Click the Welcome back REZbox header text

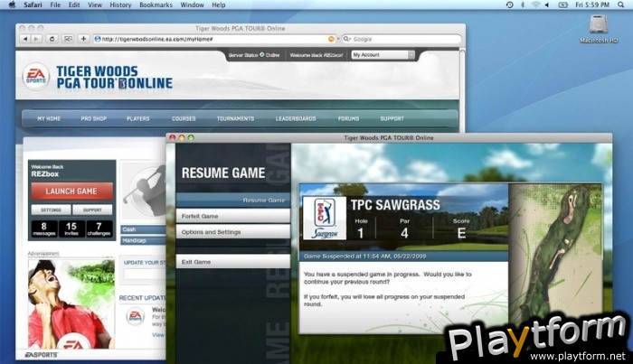coord(316,55)
